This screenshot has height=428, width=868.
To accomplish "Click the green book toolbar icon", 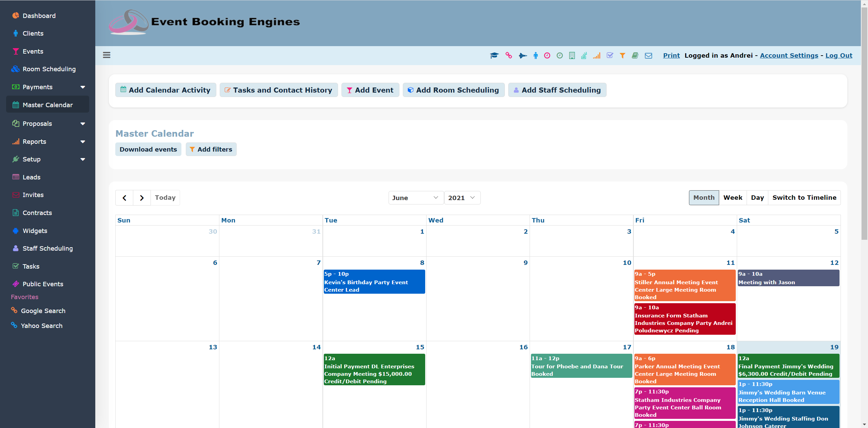I will click(x=635, y=56).
